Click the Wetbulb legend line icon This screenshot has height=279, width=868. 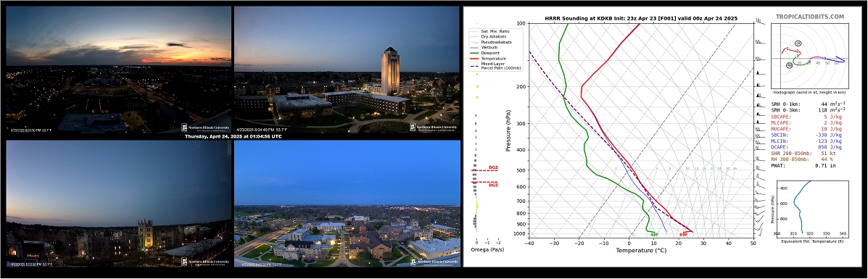pyautogui.click(x=475, y=47)
